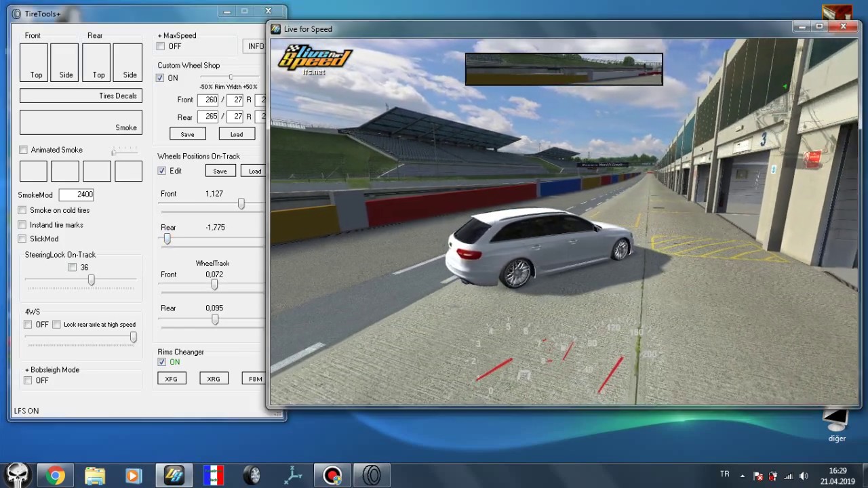Image resolution: width=868 pixels, height=488 pixels.
Task: Enable Instand tire marks checkbox
Action: (22, 224)
